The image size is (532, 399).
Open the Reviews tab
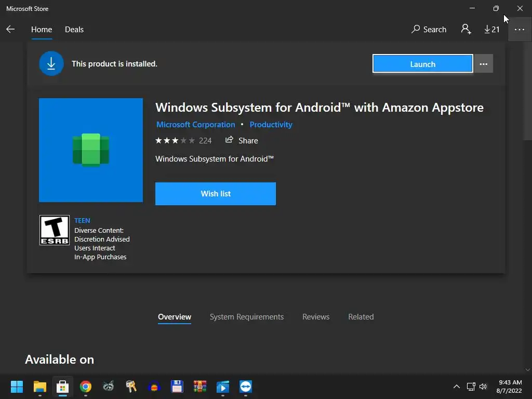316,317
